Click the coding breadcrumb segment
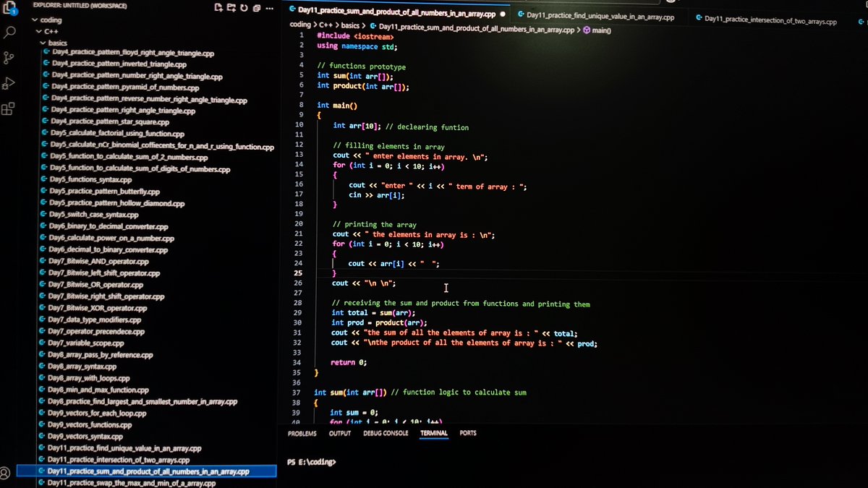 tap(299, 25)
